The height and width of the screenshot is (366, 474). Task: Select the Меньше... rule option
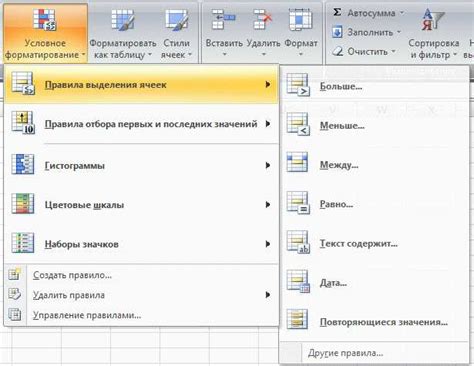click(375, 125)
